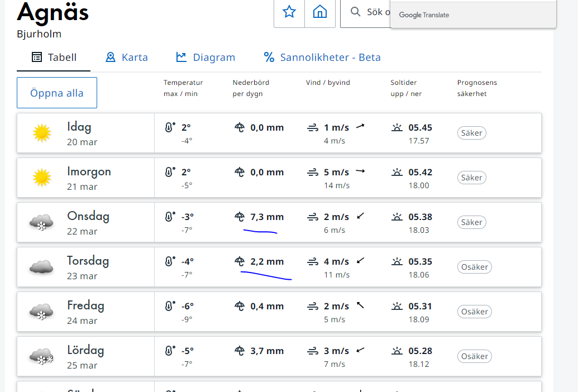Click the Google Translate popup
578x392 pixels.
[x=473, y=15]
